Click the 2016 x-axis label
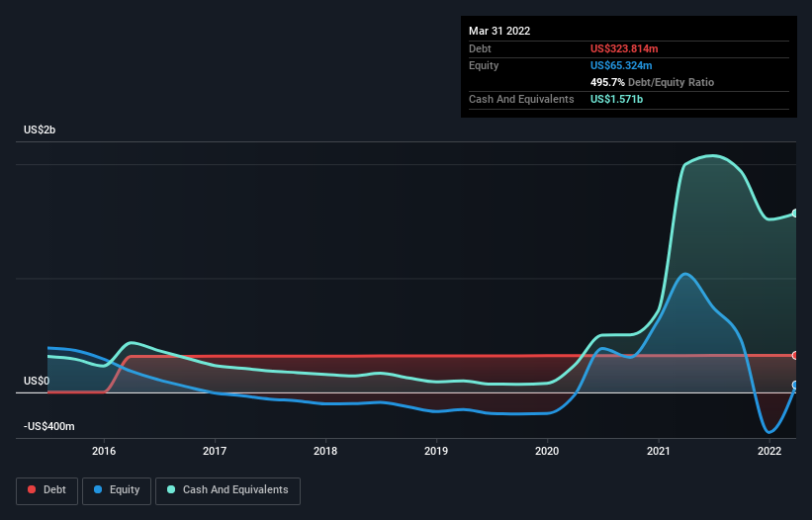 tap(104, 451)
